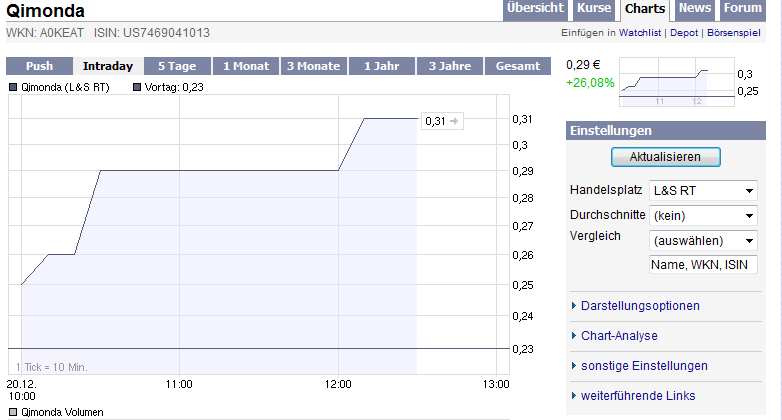
Task: Click the Qimonda heading
Action: tap(45, 10)
